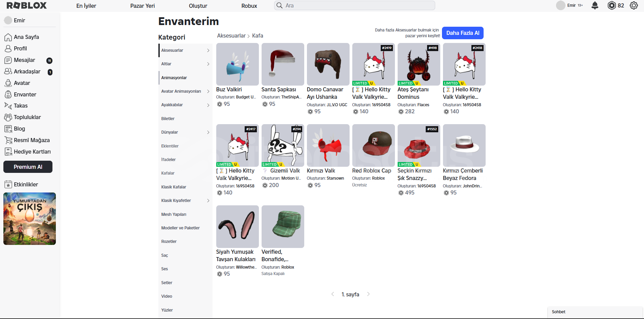644x319 pixels.
Task: Open the Santa Şapkası thumbnail
Action: [x=283, y=64]
